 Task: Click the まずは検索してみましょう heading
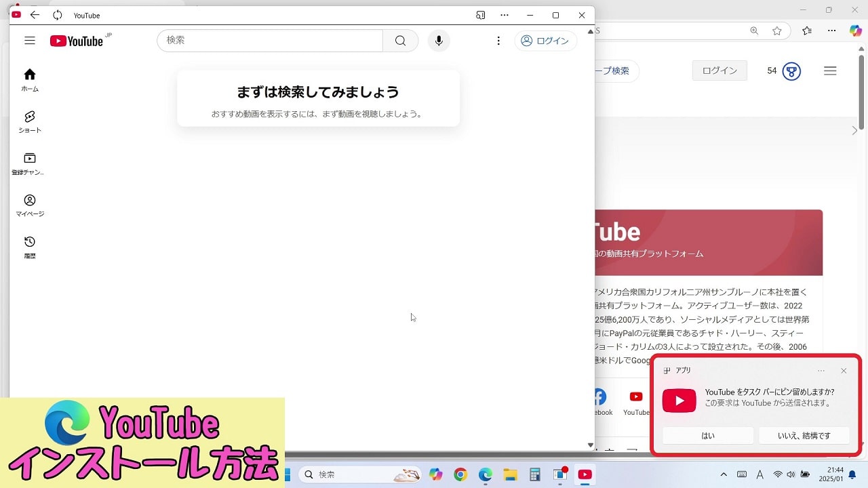(x=318, y=92)
